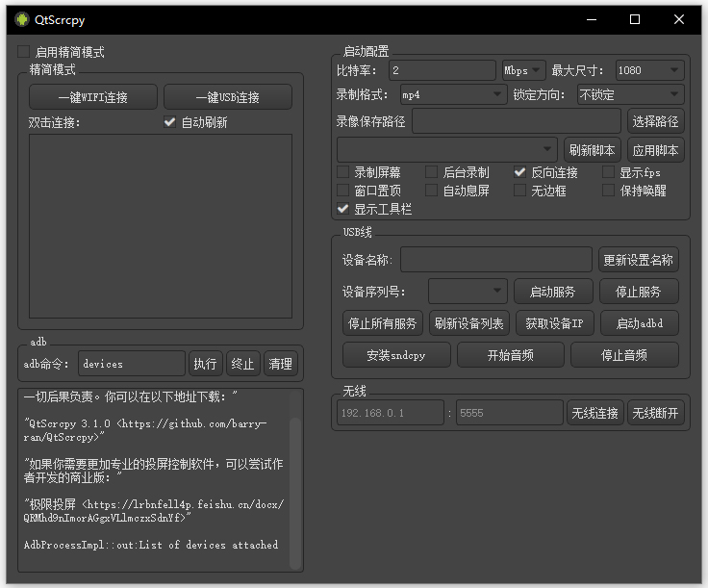Click the 刷新设备列表 button
The width and height of the screenshot is (708, 588).
click(469, 323)
